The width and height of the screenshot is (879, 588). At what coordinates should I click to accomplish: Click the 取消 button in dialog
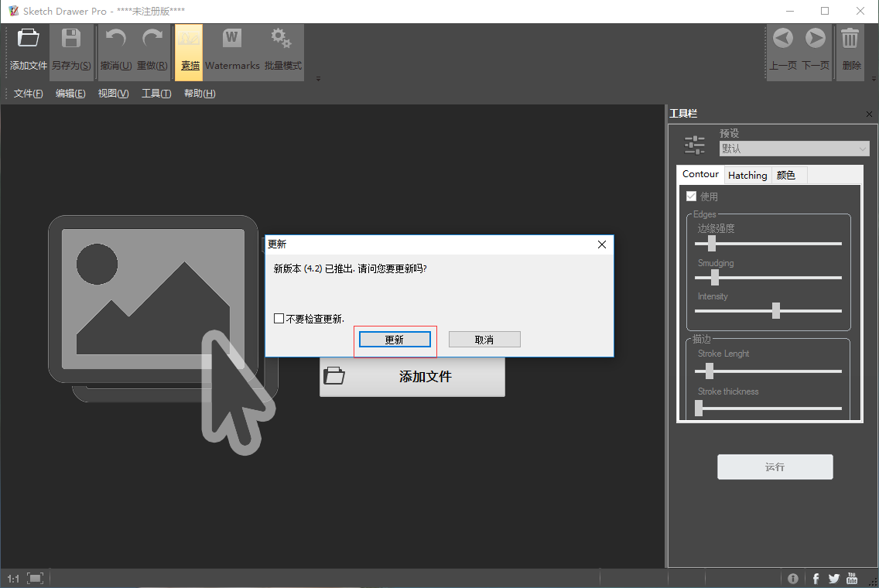(x=484, y=340)
